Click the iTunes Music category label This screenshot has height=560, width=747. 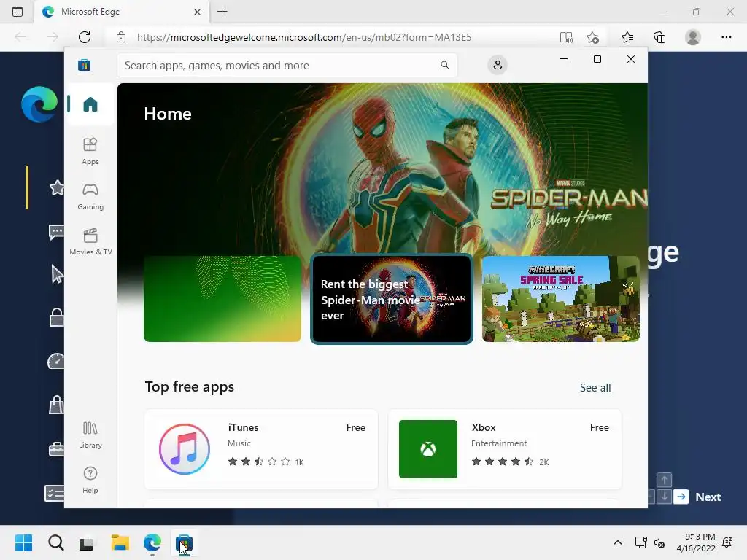[239, 443]
